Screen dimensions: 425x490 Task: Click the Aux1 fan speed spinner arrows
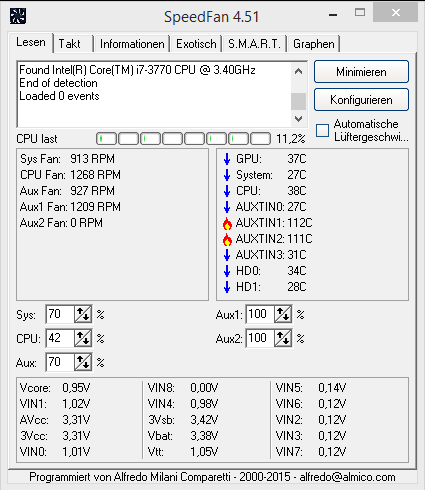click(x=283, y=314)
